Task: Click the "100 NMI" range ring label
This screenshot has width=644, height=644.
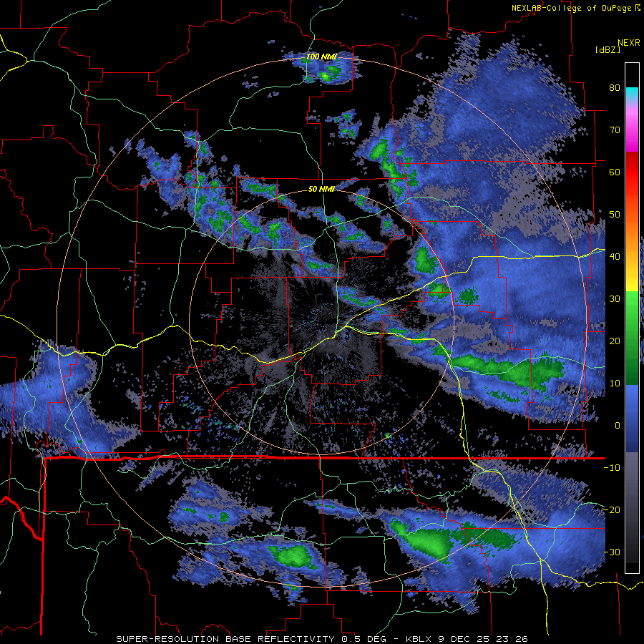Action: (x=321, y=57)
